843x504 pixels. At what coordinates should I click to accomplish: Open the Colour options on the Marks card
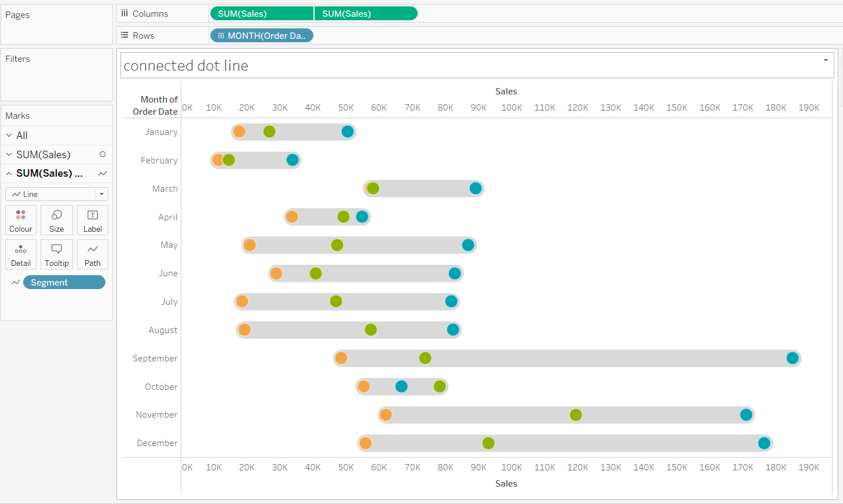coord(20,220)
